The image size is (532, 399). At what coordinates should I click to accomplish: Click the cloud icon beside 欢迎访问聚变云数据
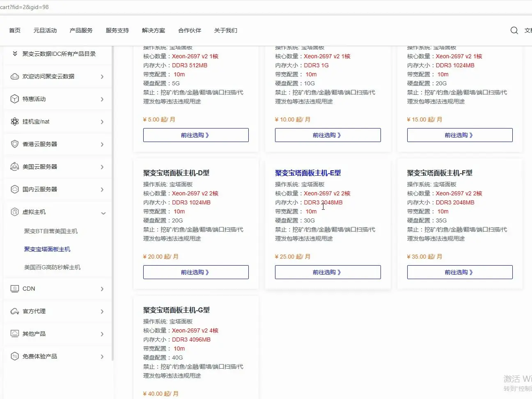pyautogui.click(x=15, y=76)
